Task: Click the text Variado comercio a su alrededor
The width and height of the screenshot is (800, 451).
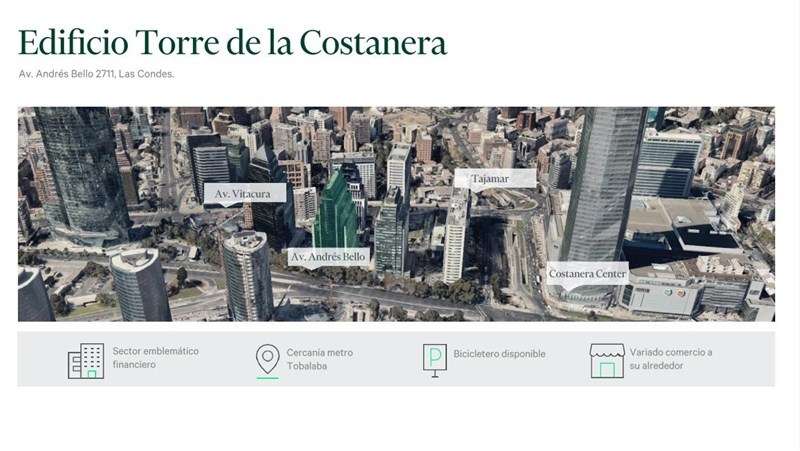Action: coord(670,359)
